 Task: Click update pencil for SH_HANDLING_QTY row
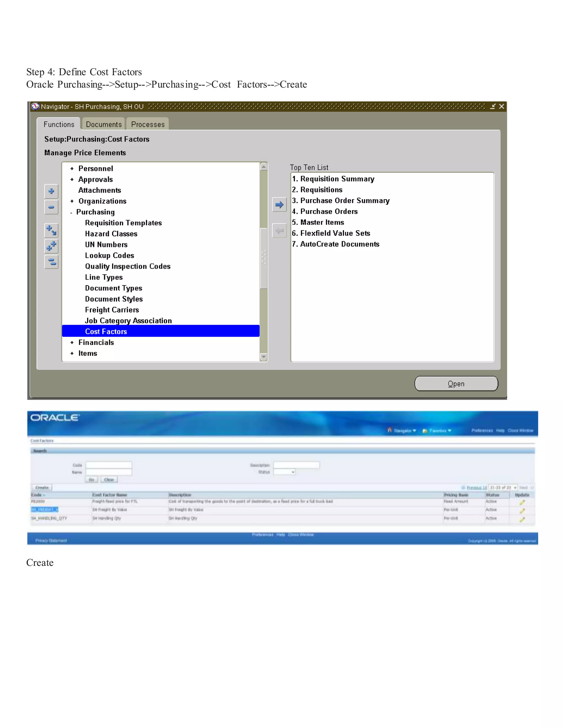[522, 519]
